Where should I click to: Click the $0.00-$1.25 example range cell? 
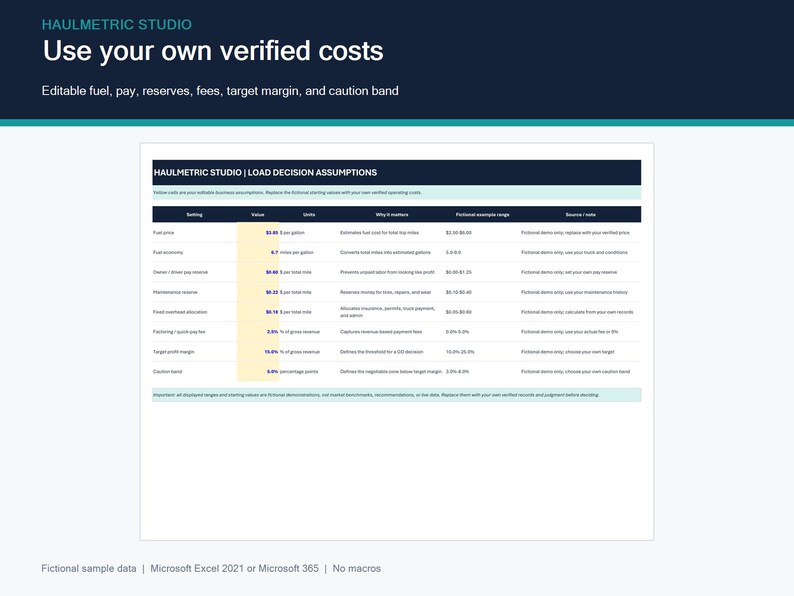(x=459, y=272)
